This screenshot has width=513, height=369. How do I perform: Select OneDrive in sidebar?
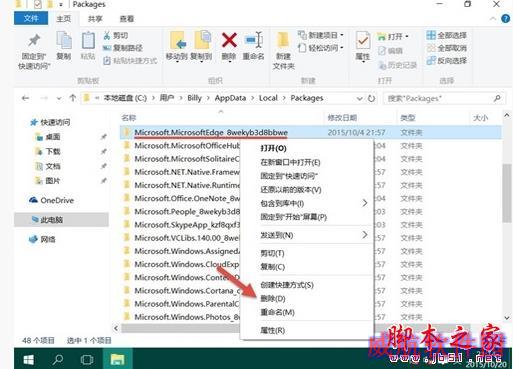tap(51, 200)
